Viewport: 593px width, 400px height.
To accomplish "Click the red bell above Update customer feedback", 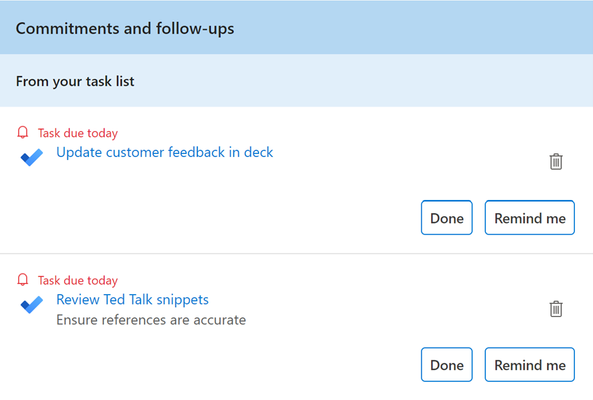I will pyautogui.click(x=23, y=132).
